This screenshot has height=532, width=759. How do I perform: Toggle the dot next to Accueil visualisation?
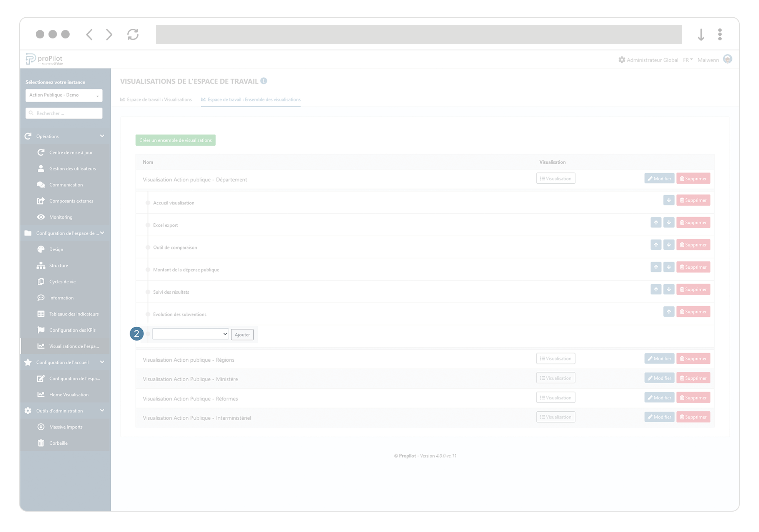(148, 203)
